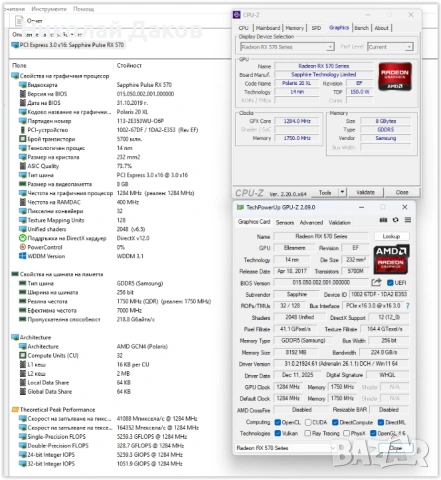Open the About tab in CPU-Z
Screen dimensions: 441x480
(381, 28)
